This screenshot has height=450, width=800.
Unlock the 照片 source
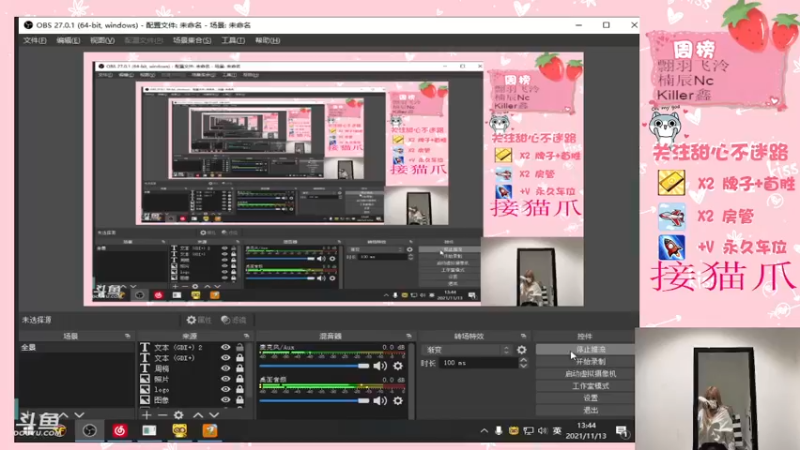tap(239, 379)
